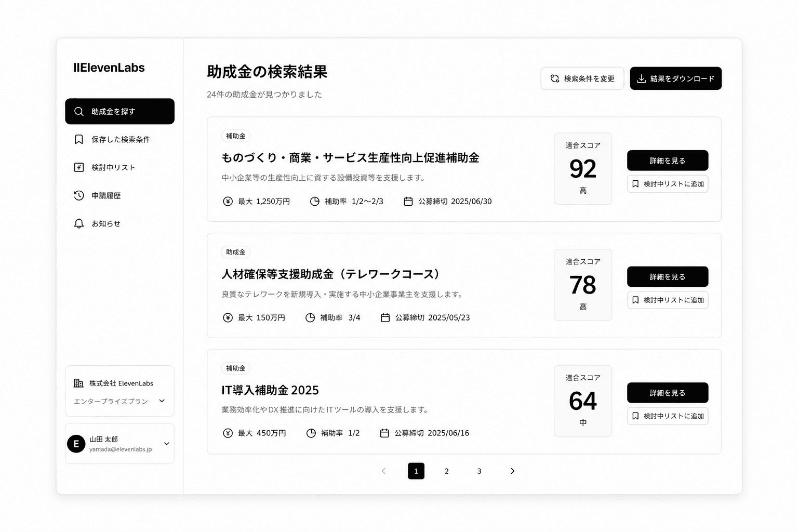Go to the previous results page arrow
This screenshot has height=532, width=798.
[383, 471]
